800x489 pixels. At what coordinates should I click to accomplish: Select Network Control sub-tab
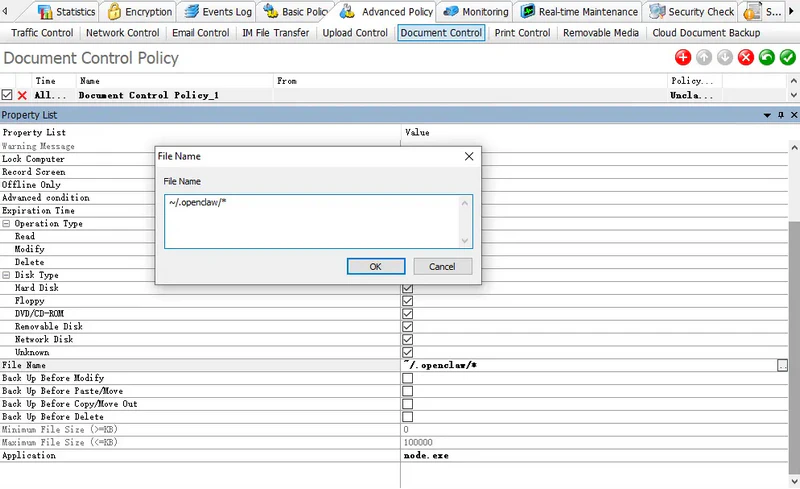[122, 33]
